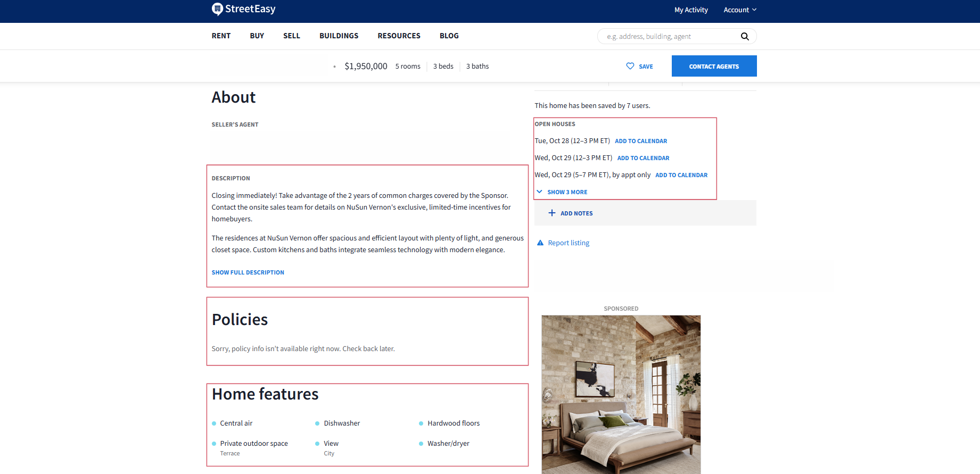The height and width of the screenshot is (474, 980).
Task: Open the Buy menu
Action: coord(257,36)
